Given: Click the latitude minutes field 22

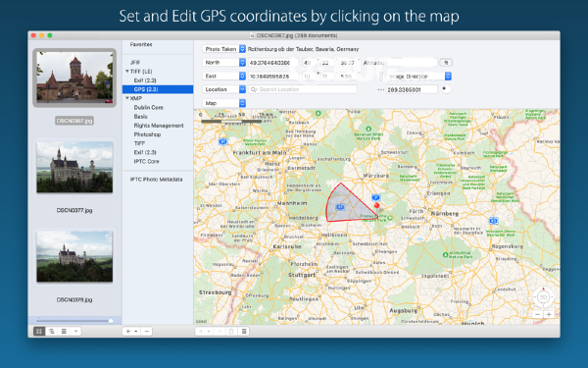Looking at the screenshot, I should 328,63.
